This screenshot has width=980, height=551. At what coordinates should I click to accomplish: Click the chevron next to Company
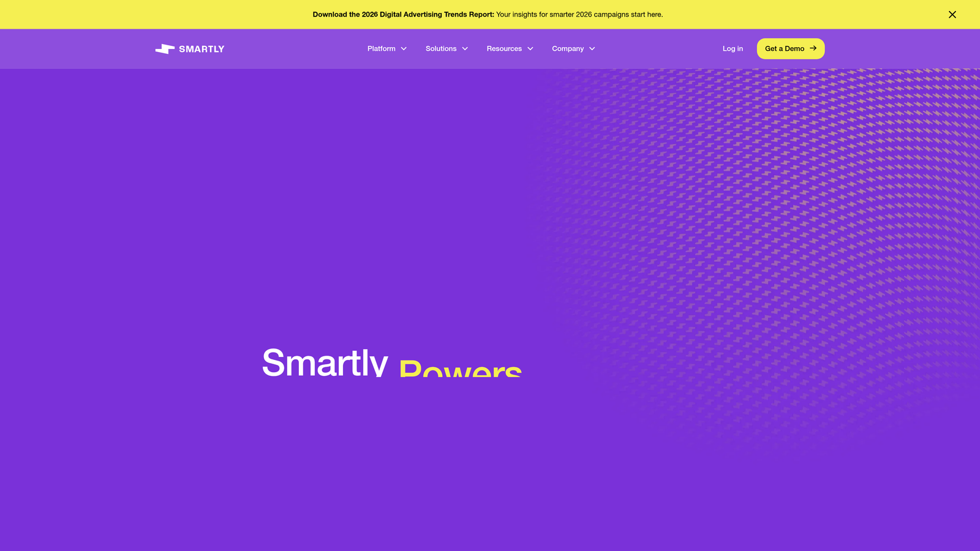[x=592, y=48]
